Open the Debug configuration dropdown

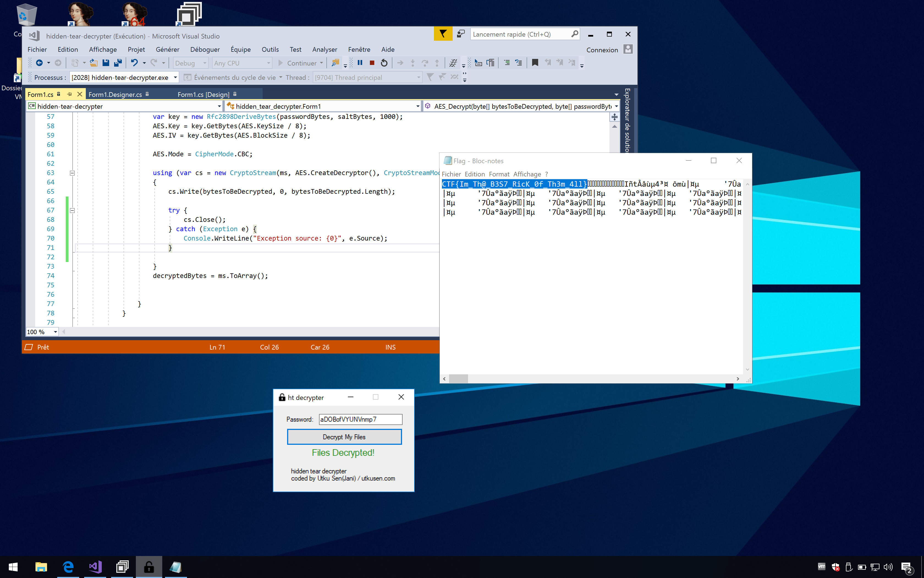(x=191, y=63)
